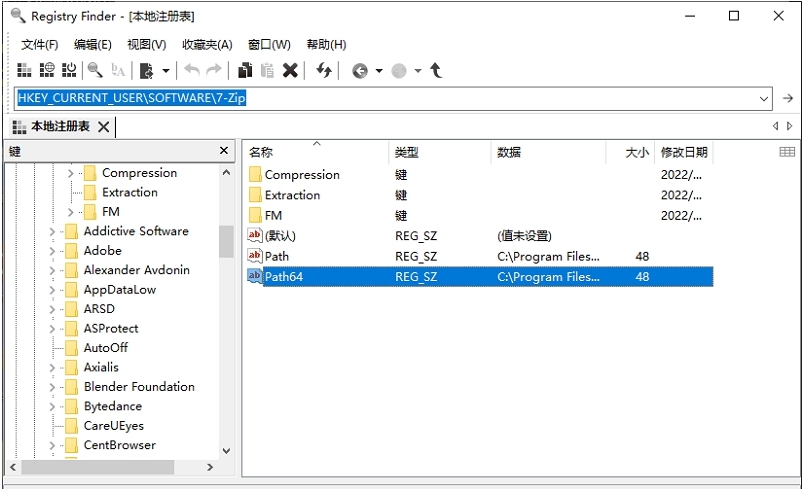Open the 收藏夹(A) menu
The image size is (804, 489).
[207, 45]
